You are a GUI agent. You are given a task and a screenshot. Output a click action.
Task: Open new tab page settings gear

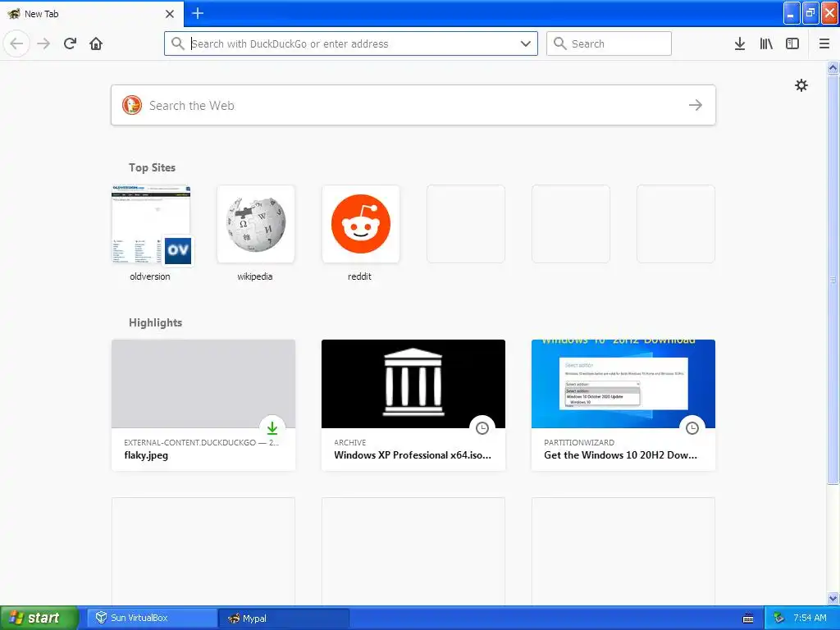click(801, 85)
